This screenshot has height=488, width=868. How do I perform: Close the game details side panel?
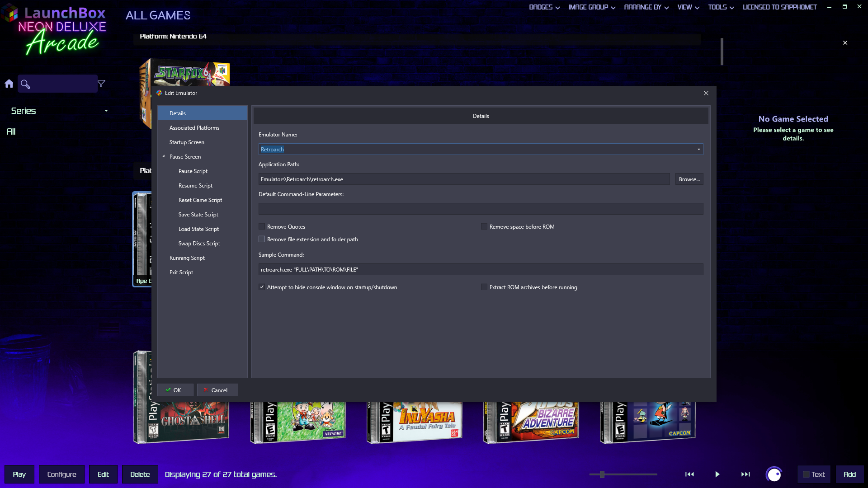pos(845,43)
